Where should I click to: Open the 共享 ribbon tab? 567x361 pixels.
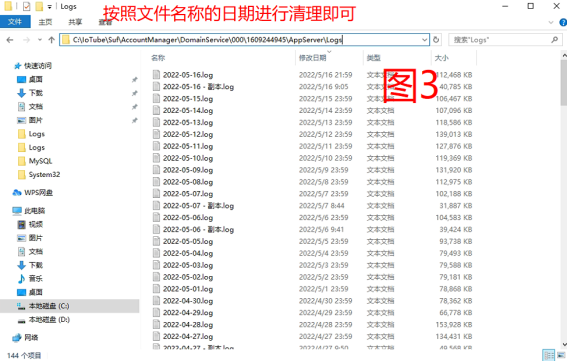75,22
